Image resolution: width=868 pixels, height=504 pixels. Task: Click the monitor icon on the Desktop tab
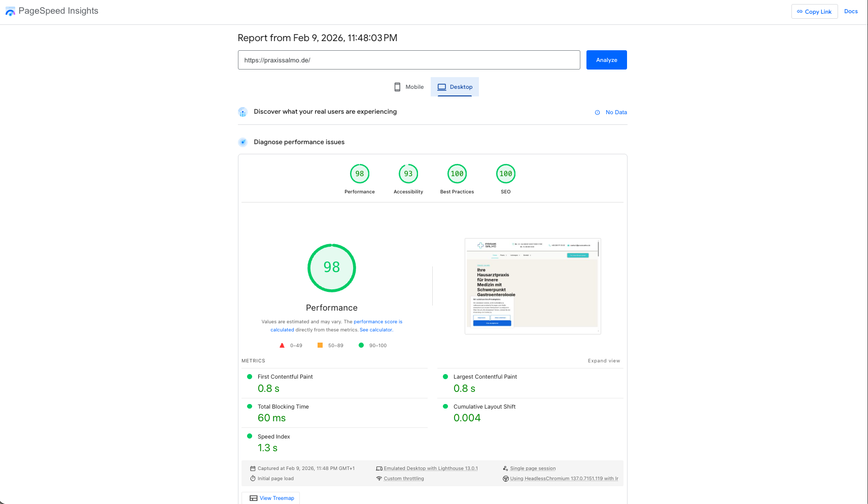[442, 86]
